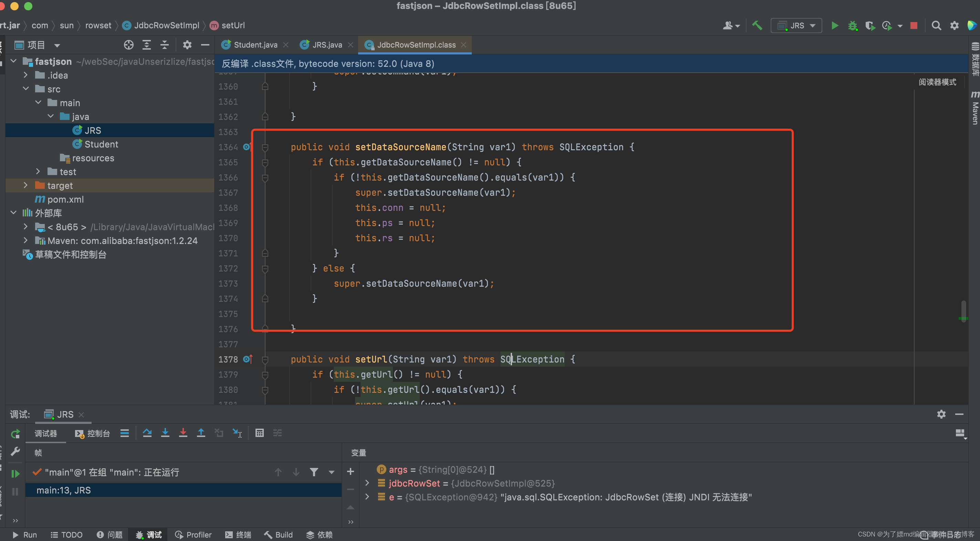Toggle fold marker at line 1366
This screenshot has height=541, width=980.
point(265,178)
